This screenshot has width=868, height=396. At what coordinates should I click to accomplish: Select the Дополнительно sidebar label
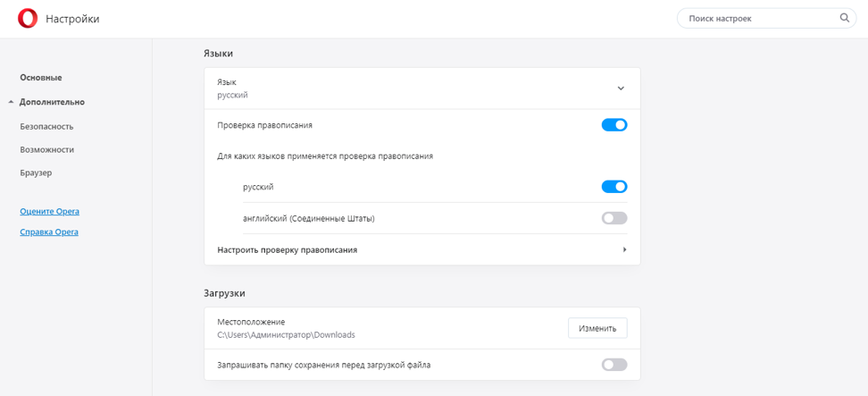click(x=52, y=102)
